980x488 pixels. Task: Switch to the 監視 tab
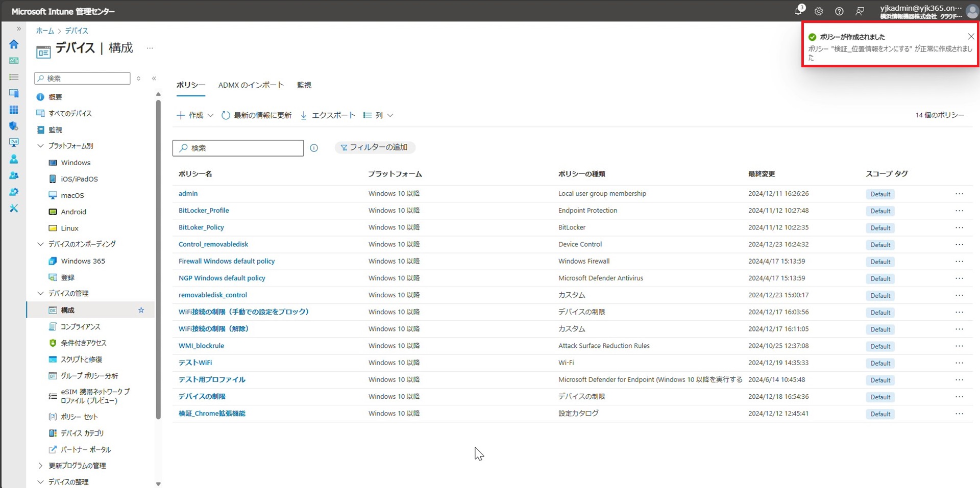click(304, 85)
